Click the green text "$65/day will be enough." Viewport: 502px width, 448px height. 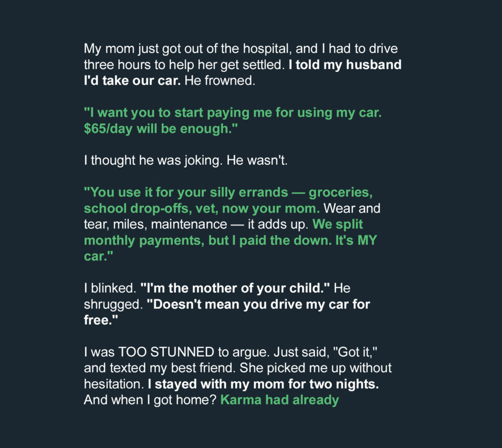[161, 128]
